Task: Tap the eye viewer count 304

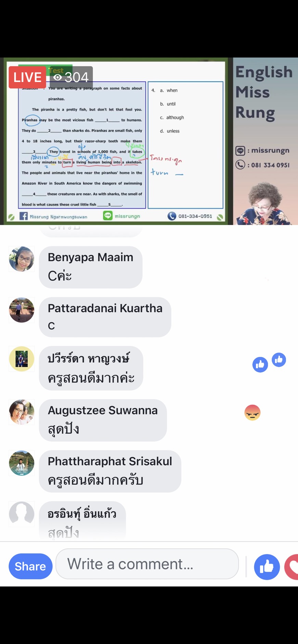Action: (x=71, y=77)
